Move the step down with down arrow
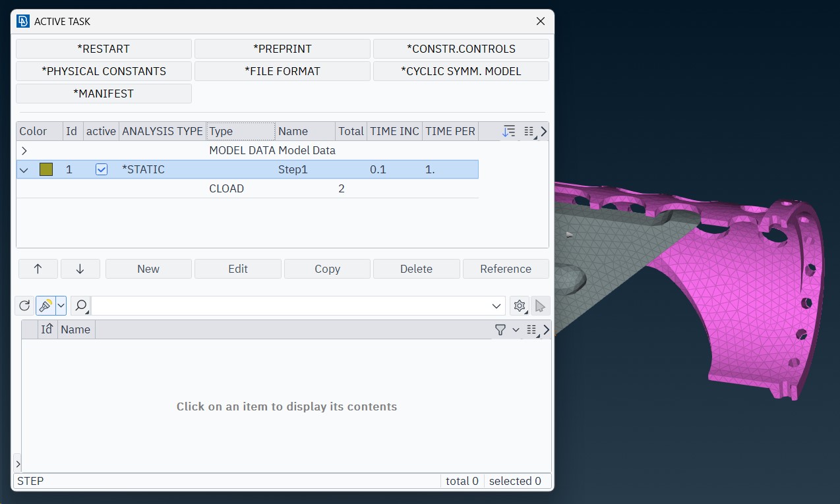840x504 pixels. [x=80, y=269]
